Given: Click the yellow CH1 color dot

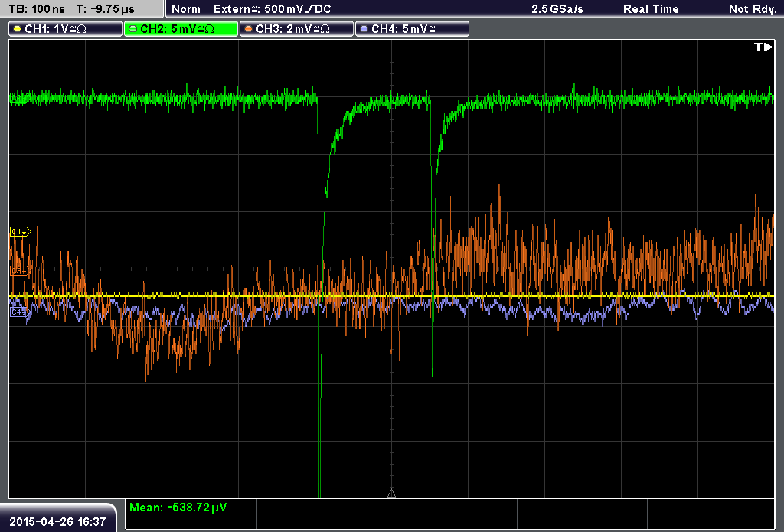Looking at the screenshot, I should [x=18, y=29].
